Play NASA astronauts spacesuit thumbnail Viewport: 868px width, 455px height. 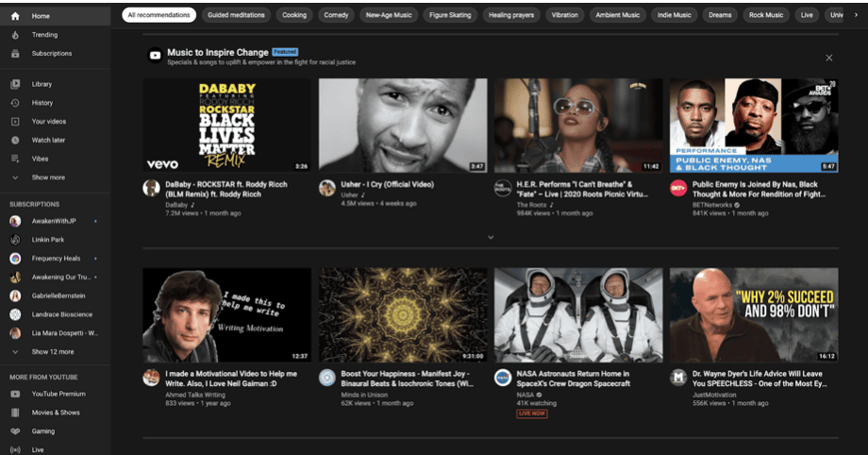pyautogui.click(x=578, y=315)
